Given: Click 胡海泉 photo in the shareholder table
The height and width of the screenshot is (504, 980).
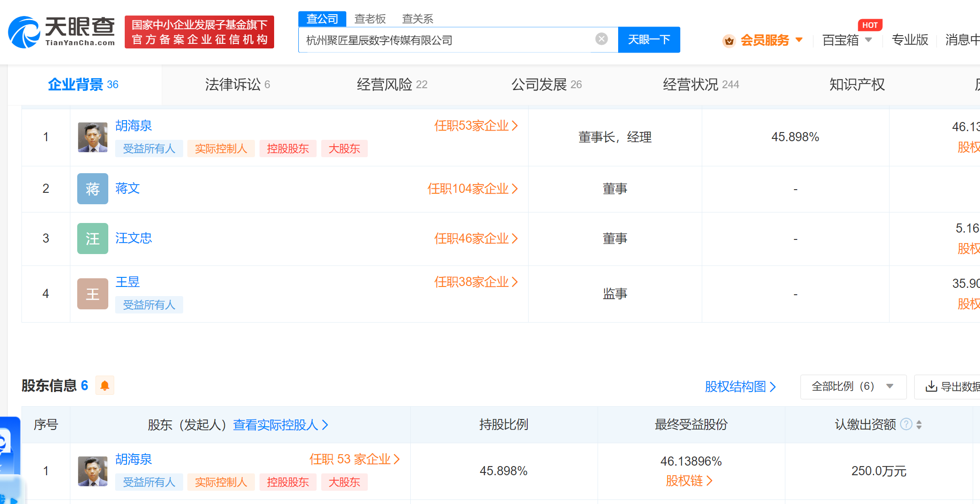Looking at the screenshot, I should pyautogui.click(x=93, y=471).
